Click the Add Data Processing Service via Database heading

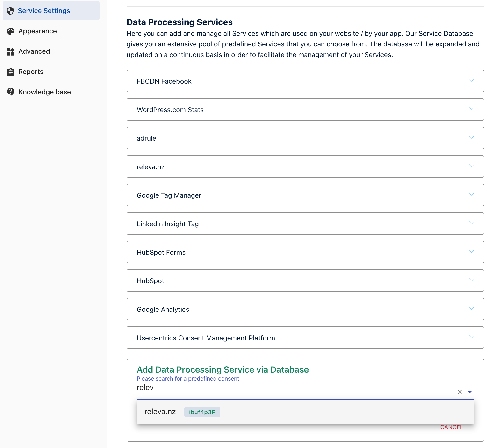(223, 370)
